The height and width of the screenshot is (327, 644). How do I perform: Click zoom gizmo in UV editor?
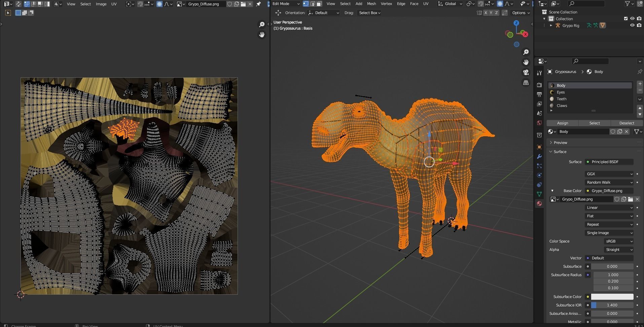(261, 25)
